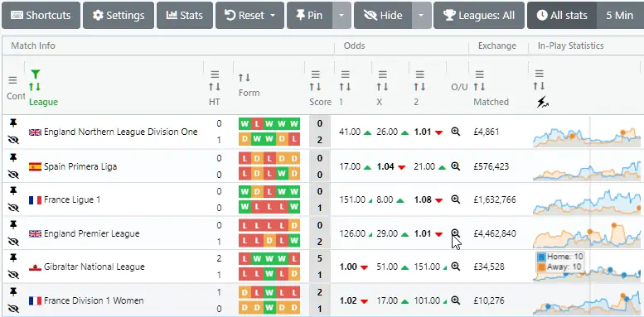The image size is (644, 317).
Task: Click the Hide toolbar button
Action: 383,16
